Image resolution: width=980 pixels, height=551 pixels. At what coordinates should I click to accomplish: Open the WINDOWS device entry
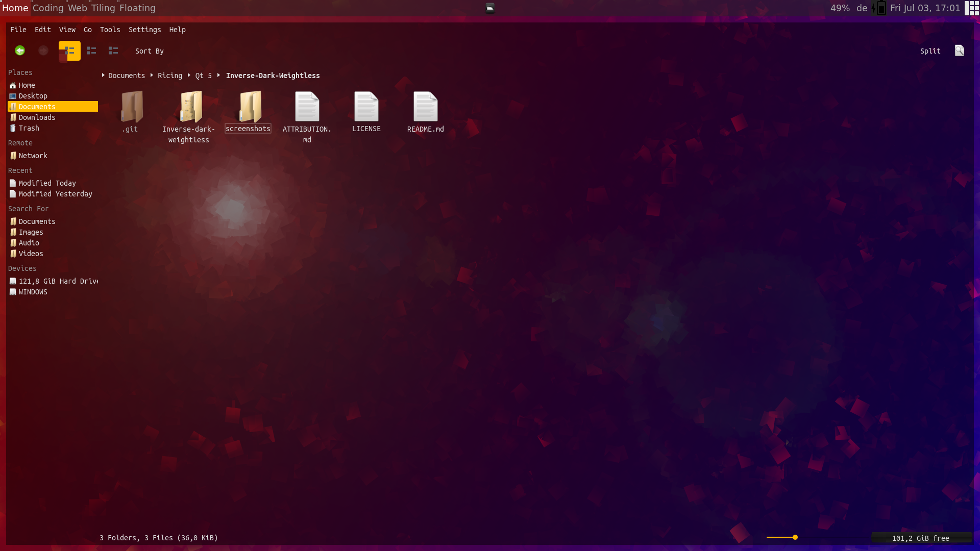tap(33, 292)
